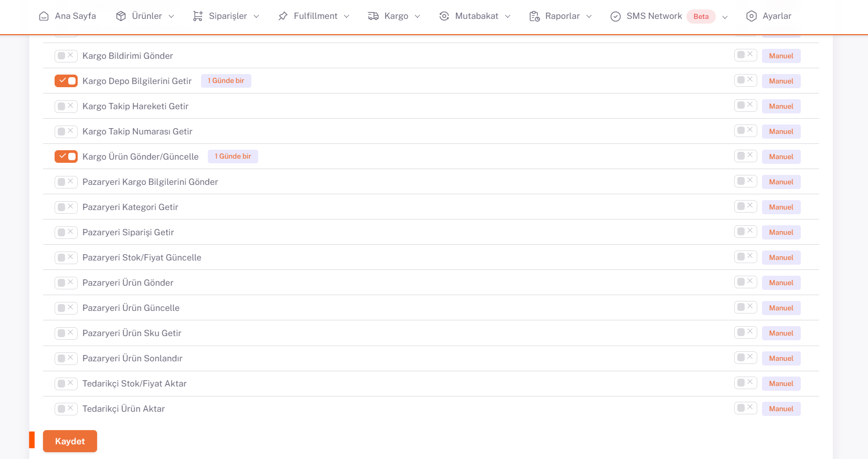
Task: Click the 'Tedarikçi Stok/Fiyat Aktar' label
Action: point(134,383)
